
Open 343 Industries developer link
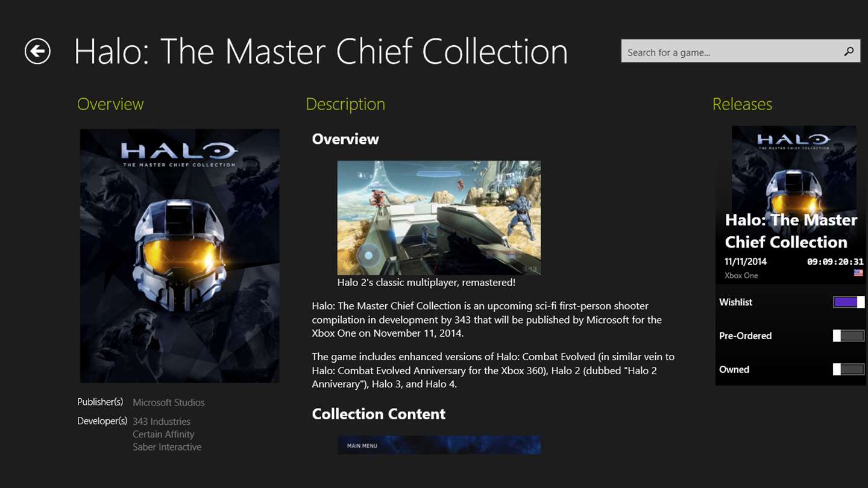click(x=162, y=422)
